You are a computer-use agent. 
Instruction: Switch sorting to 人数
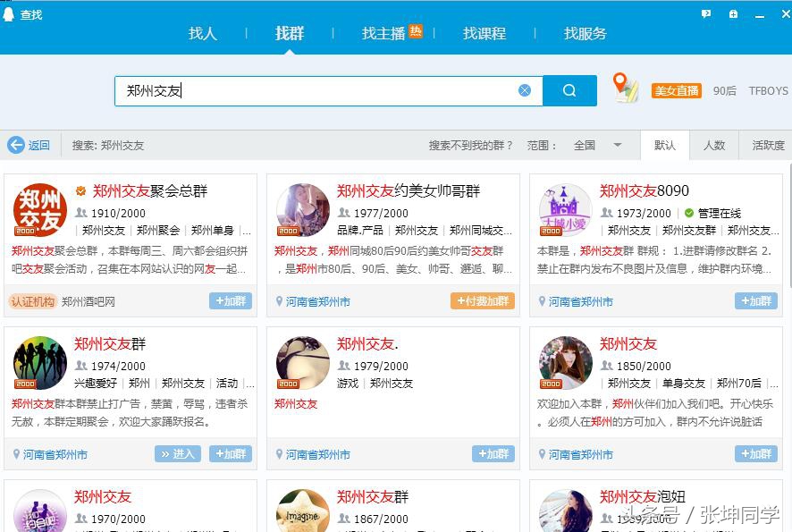(x=714, y=144)
